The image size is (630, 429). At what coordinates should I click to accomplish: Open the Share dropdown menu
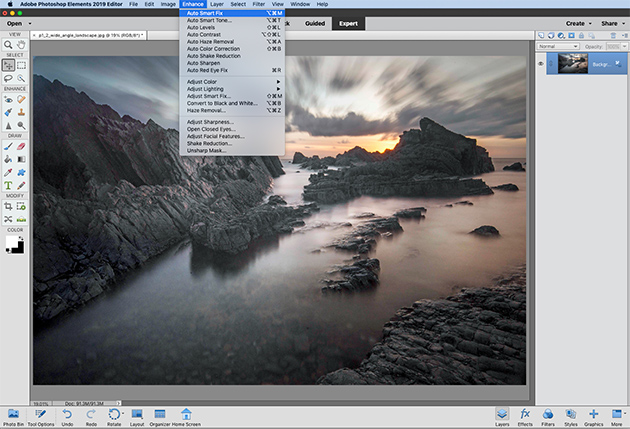(613, 24)
